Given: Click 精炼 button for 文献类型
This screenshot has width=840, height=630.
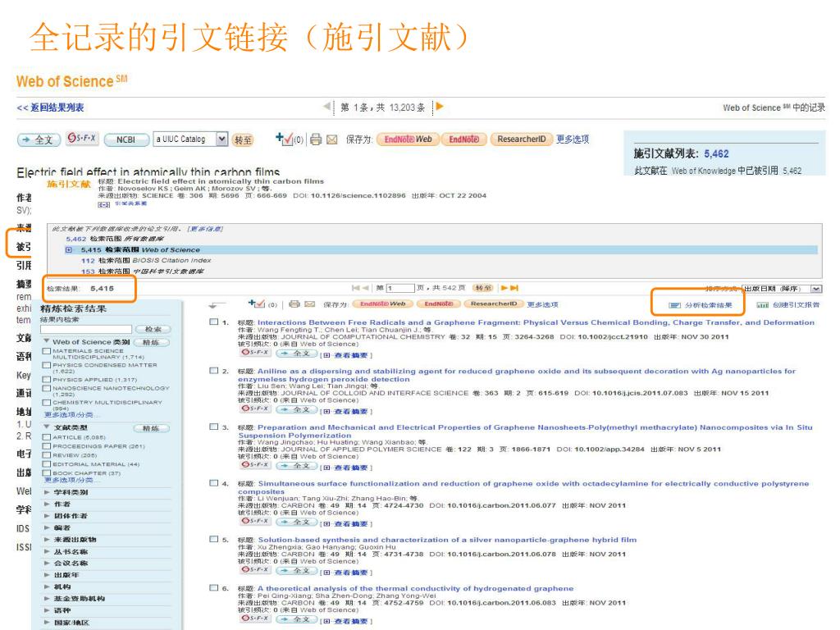Looking at the screenshot, I should 151,428.
